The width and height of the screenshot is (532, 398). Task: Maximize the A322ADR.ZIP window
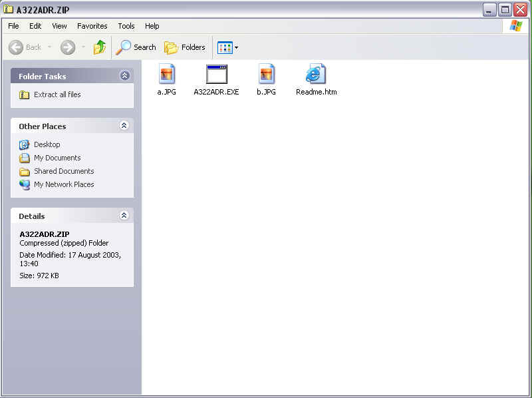pyautogui.click(x=505, y=10)
